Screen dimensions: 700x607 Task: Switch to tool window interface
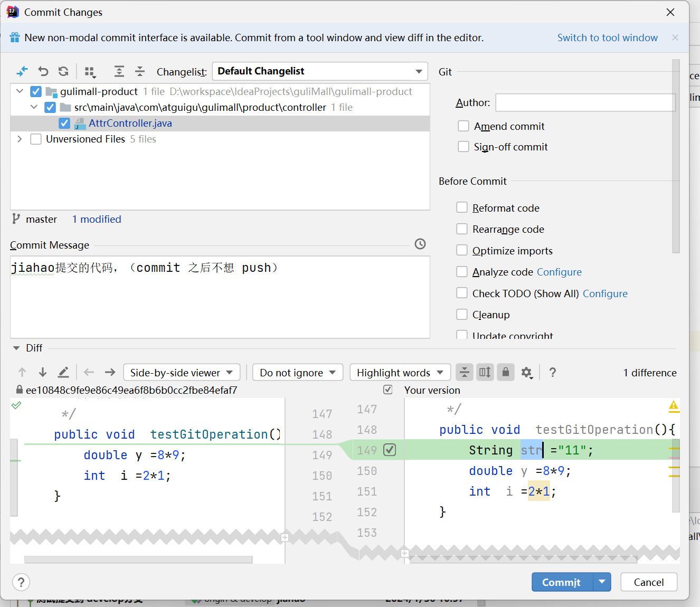pos(607,37)
